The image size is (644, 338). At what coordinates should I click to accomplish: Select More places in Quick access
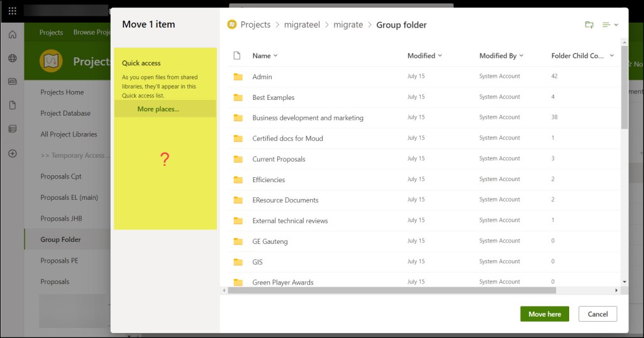click(x=158, y=109)
